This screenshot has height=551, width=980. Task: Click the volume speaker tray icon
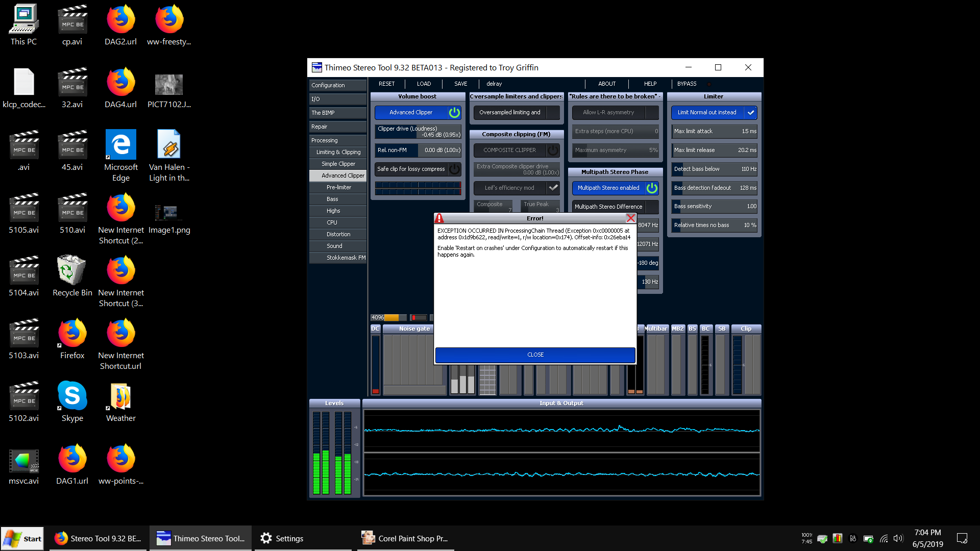coord(898,538)
